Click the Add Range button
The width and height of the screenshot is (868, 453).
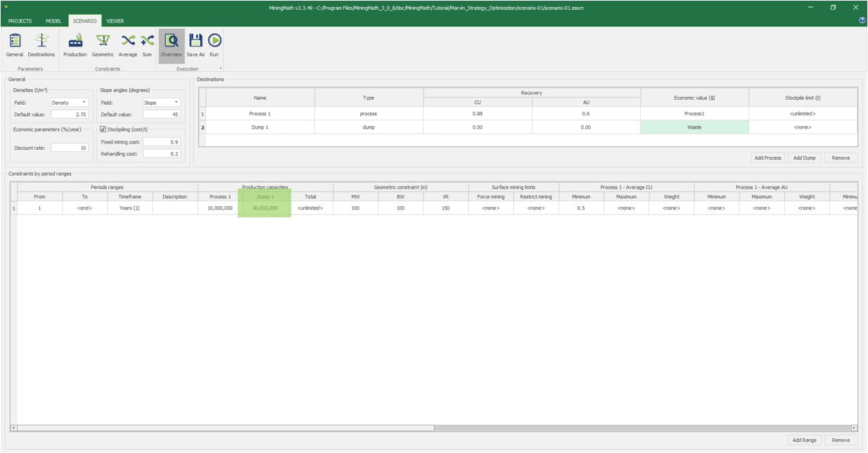[804, 440]
